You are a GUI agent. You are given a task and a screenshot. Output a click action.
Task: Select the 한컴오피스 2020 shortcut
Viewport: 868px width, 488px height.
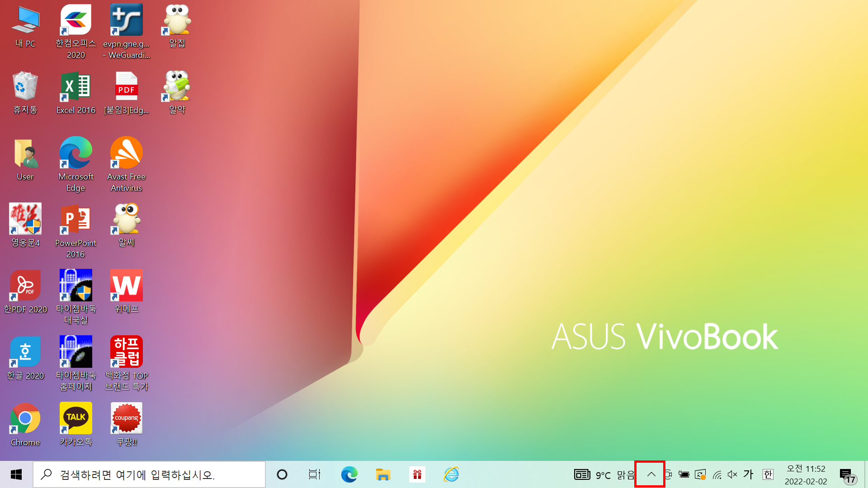coord(76,32)
